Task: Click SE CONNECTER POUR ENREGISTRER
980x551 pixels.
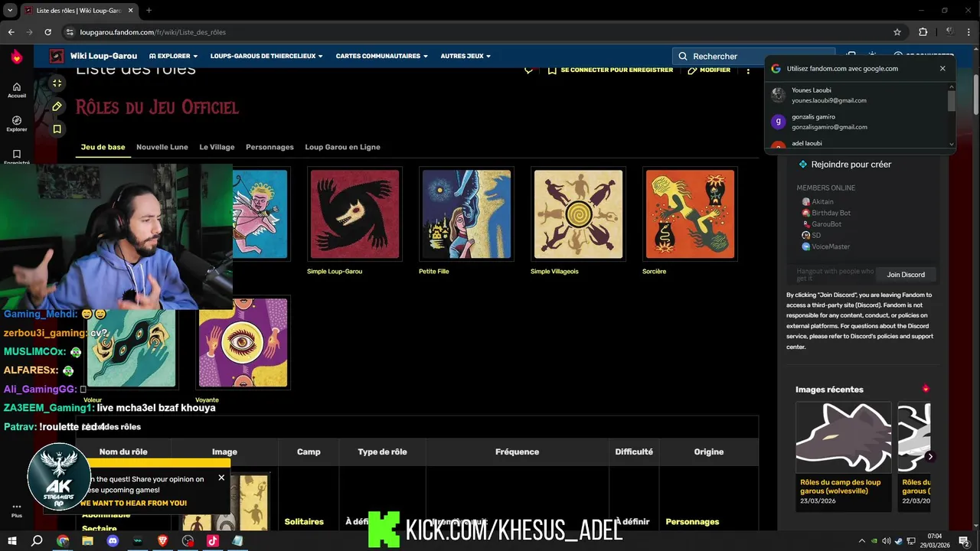Action: click(x=610, y=70)
